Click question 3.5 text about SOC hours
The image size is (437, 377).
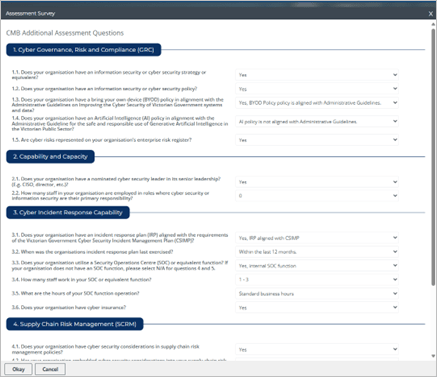75,293
